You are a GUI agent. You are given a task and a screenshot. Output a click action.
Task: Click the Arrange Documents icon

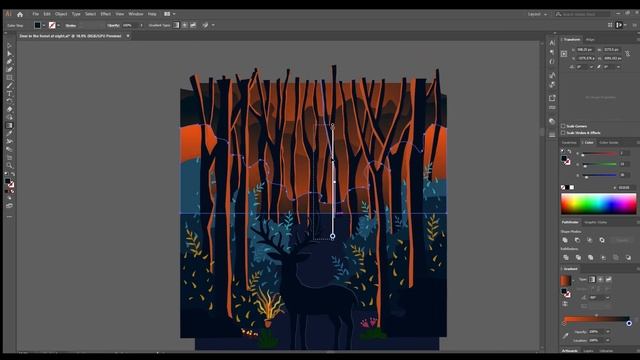167,14
